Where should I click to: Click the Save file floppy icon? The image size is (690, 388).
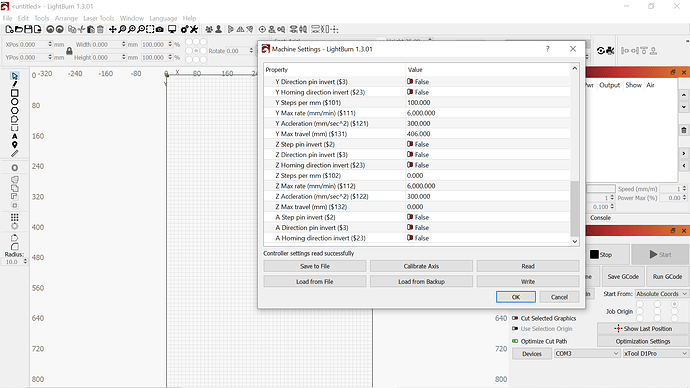coord(28,29)
